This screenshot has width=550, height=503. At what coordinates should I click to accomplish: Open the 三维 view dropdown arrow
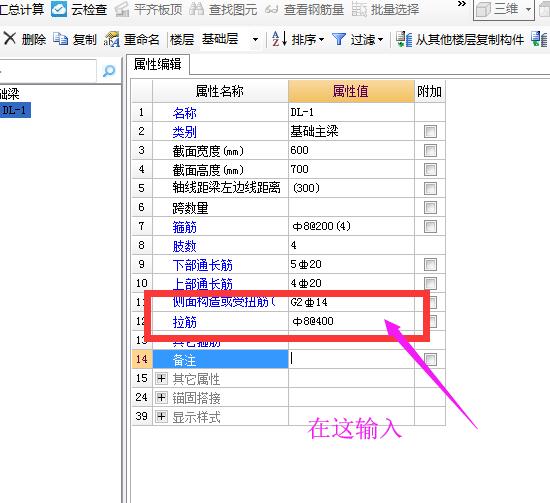(528, 10)
